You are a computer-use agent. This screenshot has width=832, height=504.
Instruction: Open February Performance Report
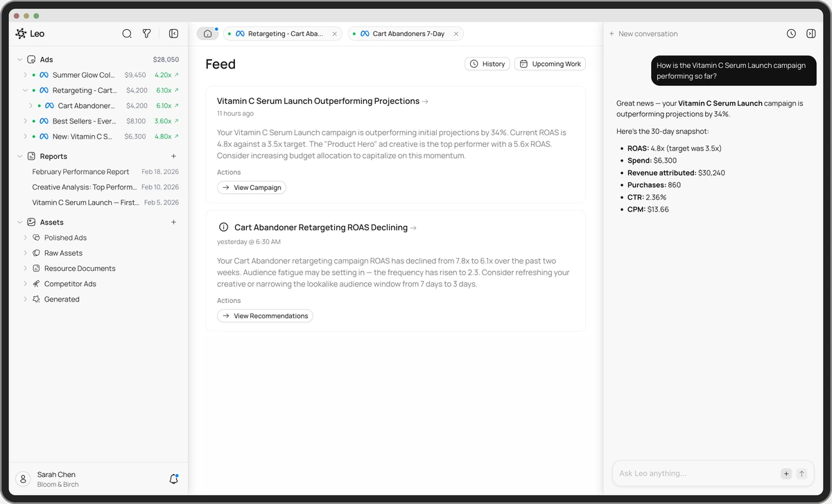click(80, 172)
